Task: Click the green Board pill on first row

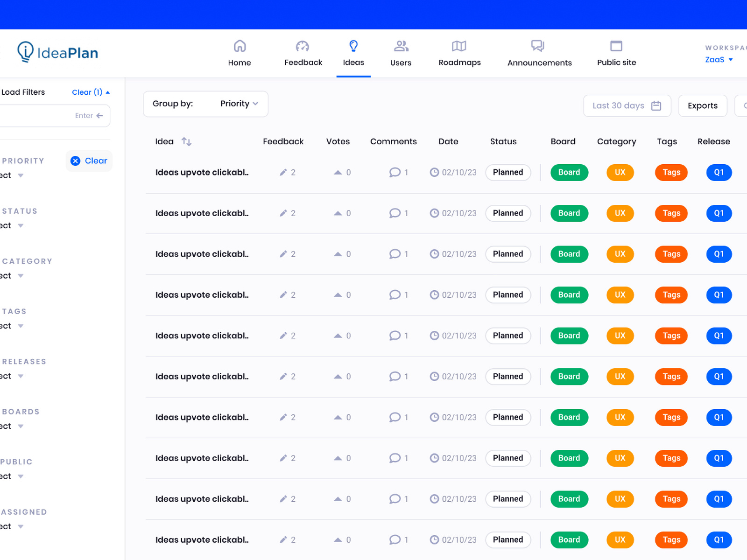Action: 569,172
